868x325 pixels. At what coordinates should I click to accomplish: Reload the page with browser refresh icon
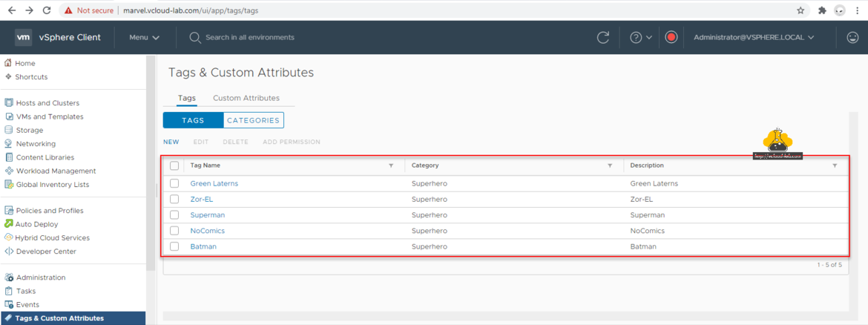pos(47,10)
